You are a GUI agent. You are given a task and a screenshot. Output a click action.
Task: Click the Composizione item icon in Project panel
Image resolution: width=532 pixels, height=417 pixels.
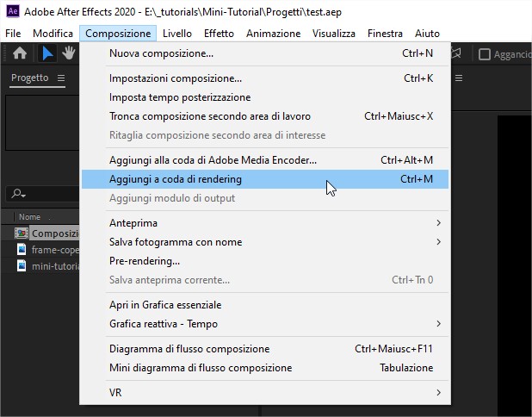[22, 233]
